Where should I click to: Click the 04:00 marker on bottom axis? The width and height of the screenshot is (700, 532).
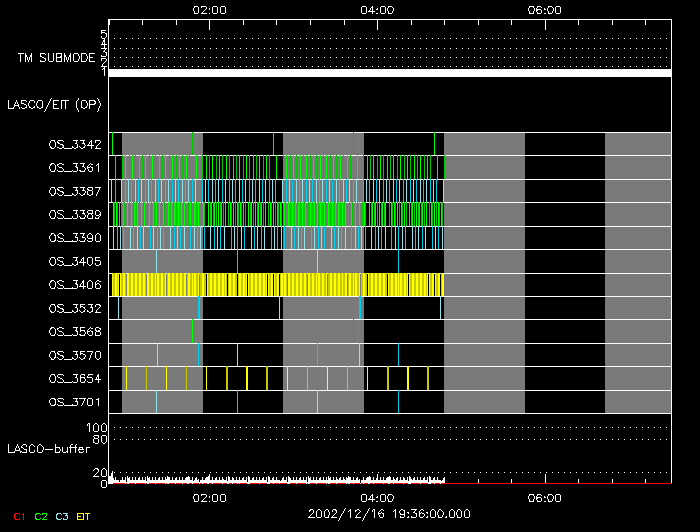[x=376, y=496]
